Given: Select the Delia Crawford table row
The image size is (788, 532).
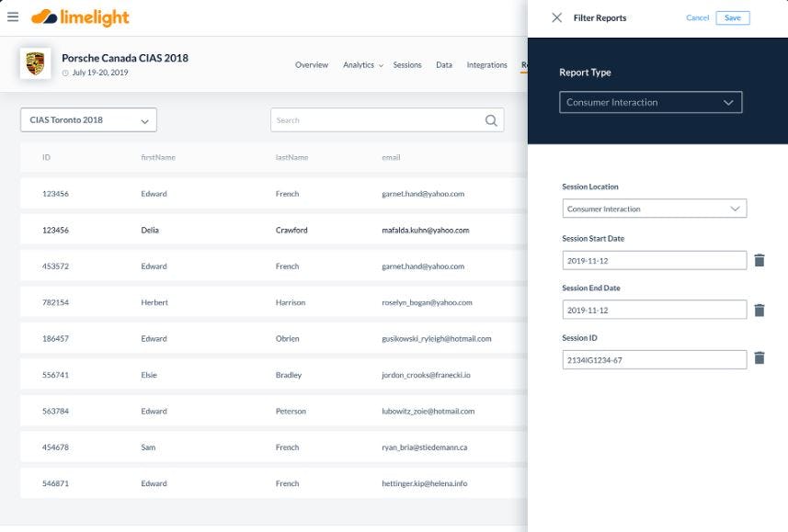Looking at the screenshot, I should 257,230.
